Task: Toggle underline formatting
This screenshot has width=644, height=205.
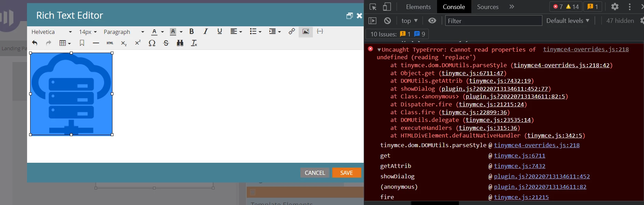Action: pos(219,32)
